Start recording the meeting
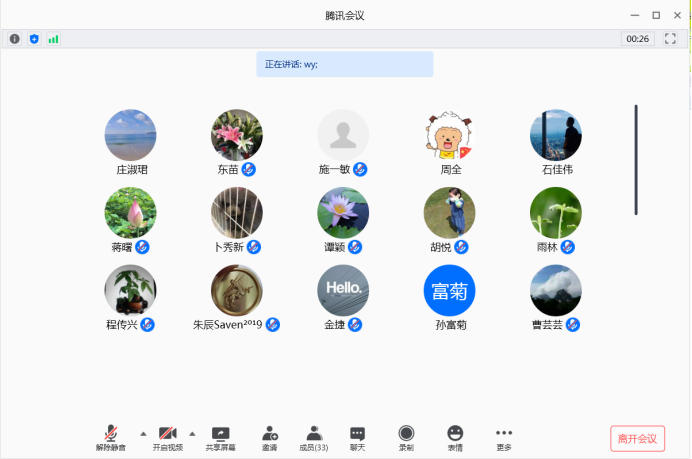 pyautogui.click(x=406, y=438)
